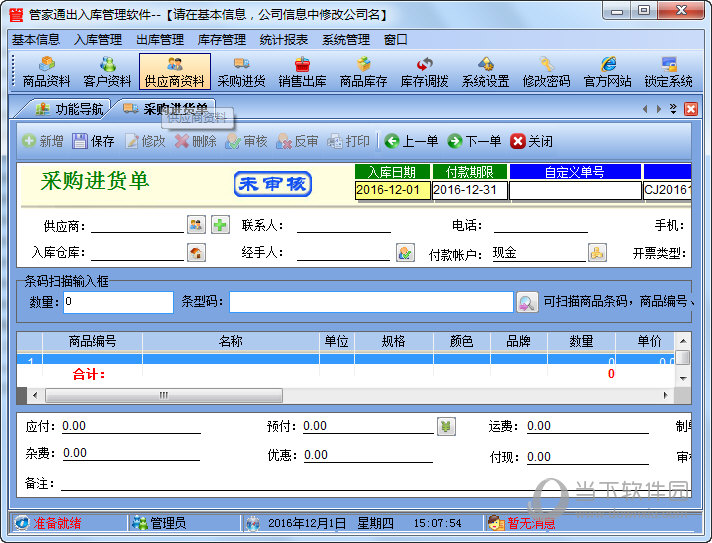Click green plus to add supplier
Image resolution: width=712 pixels, height=543 pixels.
[x=220, y=225]
